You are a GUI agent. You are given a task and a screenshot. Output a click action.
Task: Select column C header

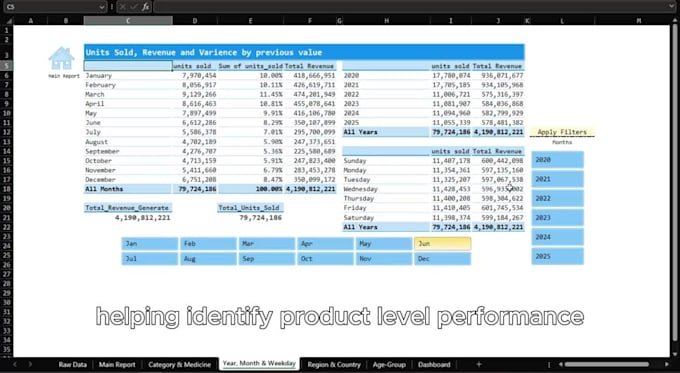pos(128,21)
